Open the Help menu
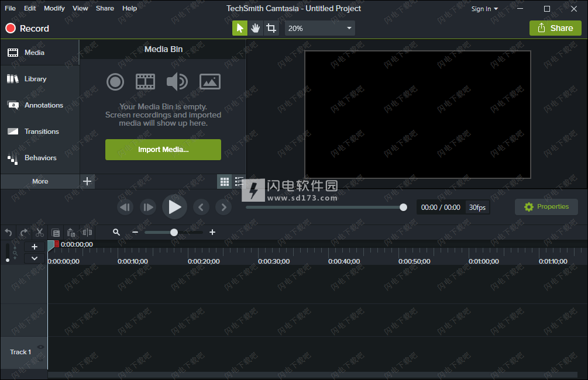 pos(130,8)
